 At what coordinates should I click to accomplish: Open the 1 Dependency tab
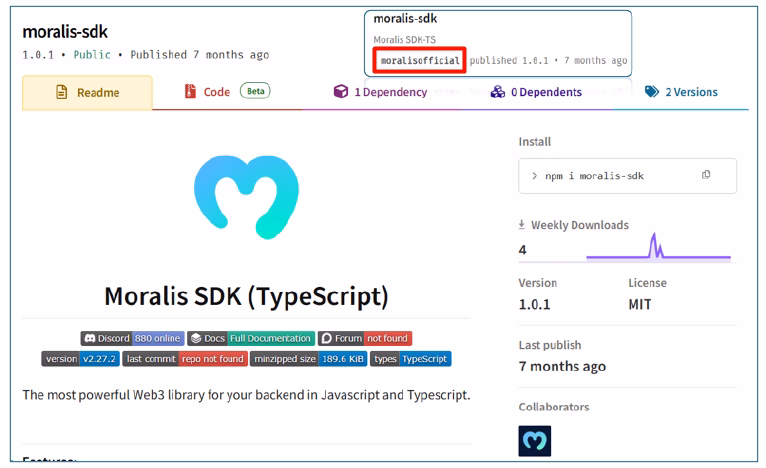pos(380,92)
